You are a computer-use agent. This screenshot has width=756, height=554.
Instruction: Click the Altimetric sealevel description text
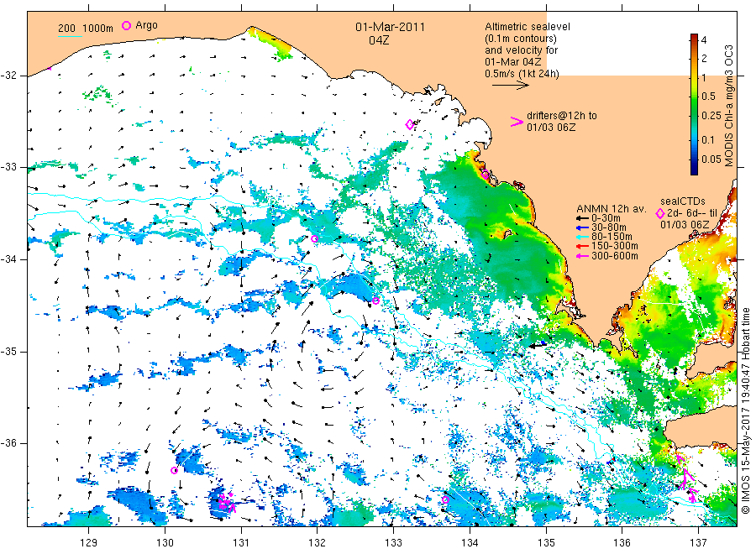click(528, 50)
